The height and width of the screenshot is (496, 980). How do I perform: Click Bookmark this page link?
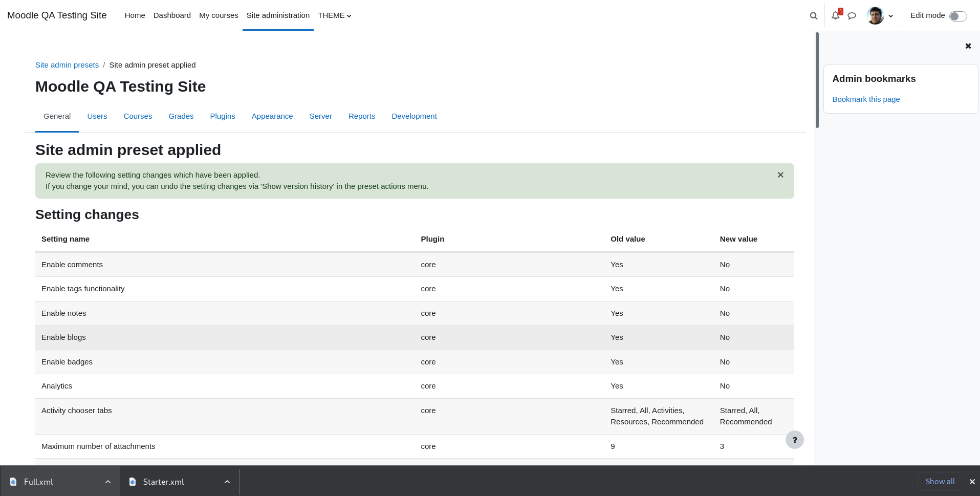point(866,99)
